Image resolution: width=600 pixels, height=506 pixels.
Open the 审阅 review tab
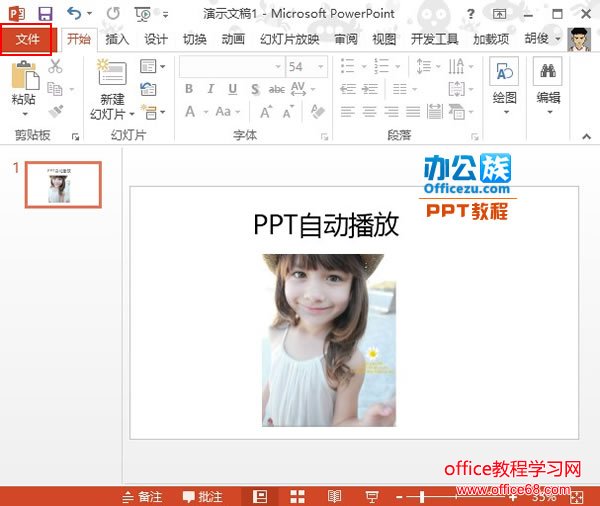pyautogui.click(x=346, y=39)
